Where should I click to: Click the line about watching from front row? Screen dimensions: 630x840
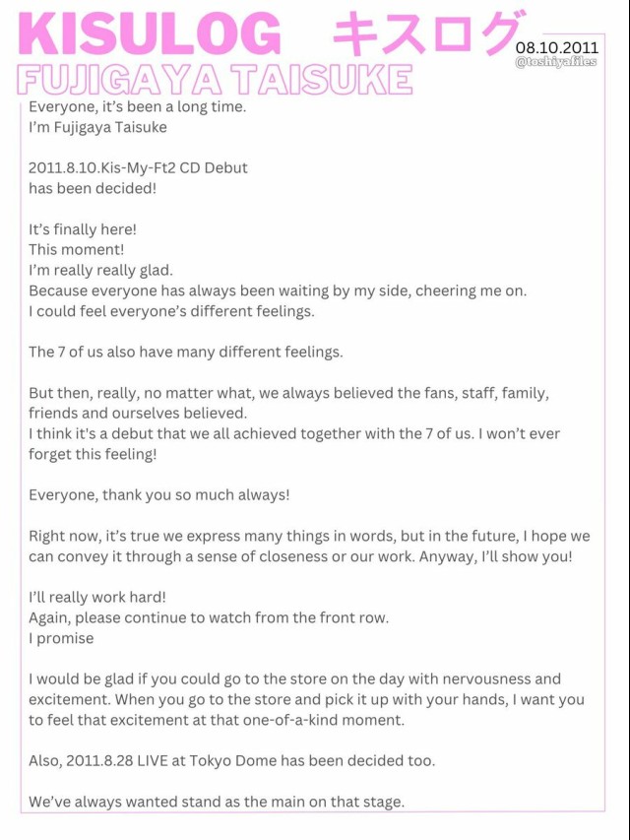point(209,617)
